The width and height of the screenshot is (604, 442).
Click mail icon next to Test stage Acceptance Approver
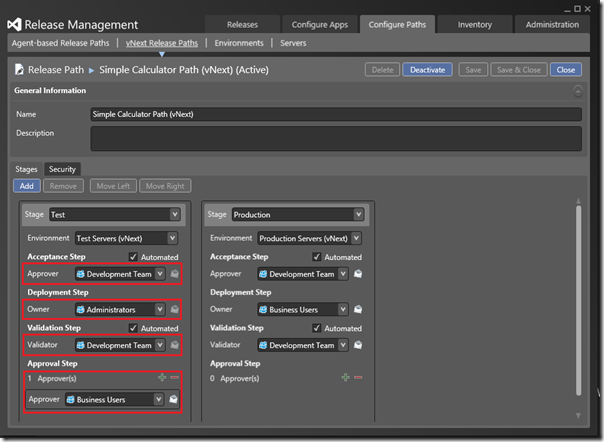click(174, 274)
